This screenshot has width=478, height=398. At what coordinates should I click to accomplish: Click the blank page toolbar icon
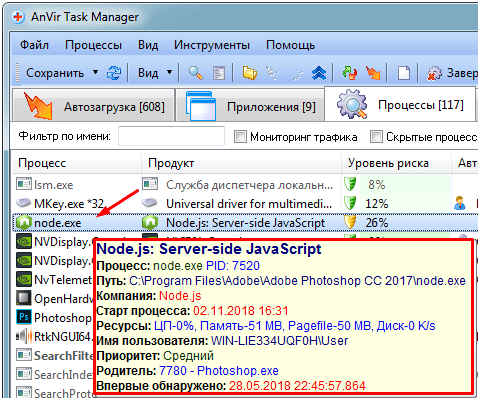[x=404, y=73]
